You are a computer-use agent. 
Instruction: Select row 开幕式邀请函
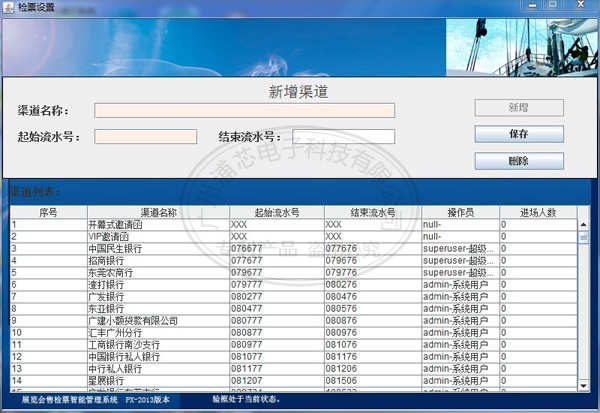pos(294,225)
